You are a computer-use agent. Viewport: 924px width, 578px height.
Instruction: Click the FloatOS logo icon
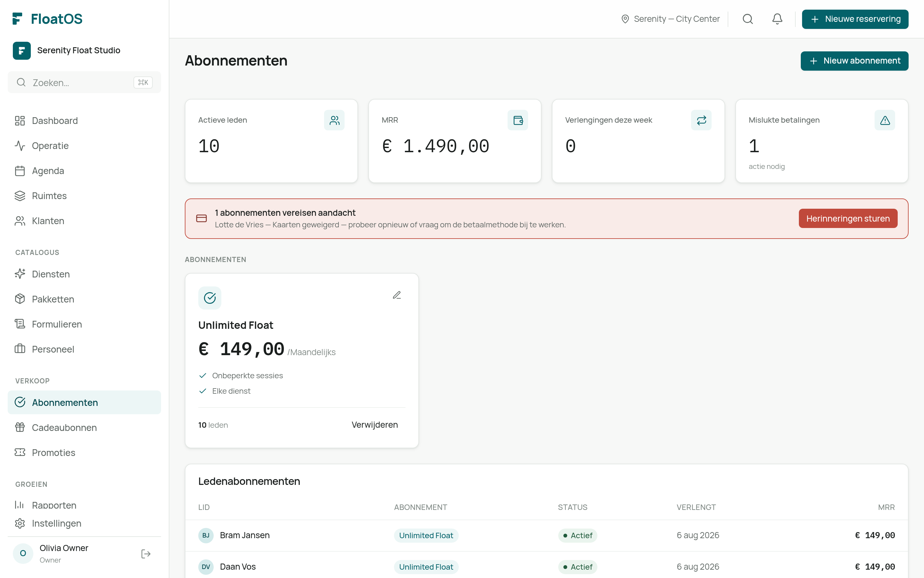click(18, 19)
